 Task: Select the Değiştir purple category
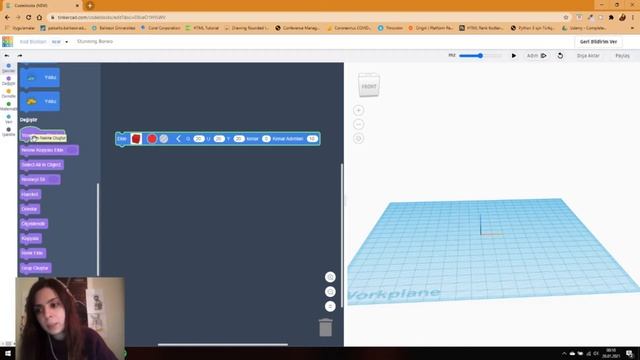8,81
